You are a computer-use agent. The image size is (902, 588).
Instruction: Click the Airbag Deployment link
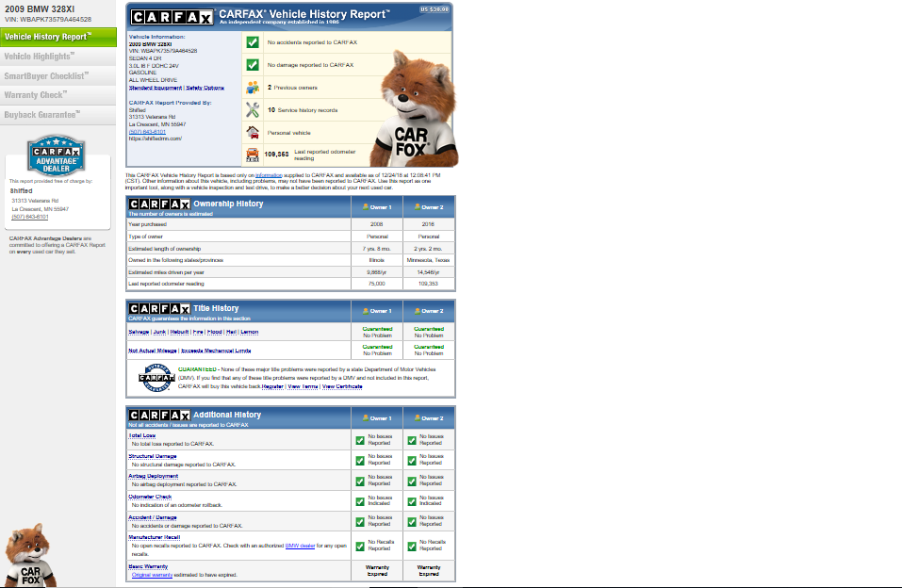coord(153,477)
